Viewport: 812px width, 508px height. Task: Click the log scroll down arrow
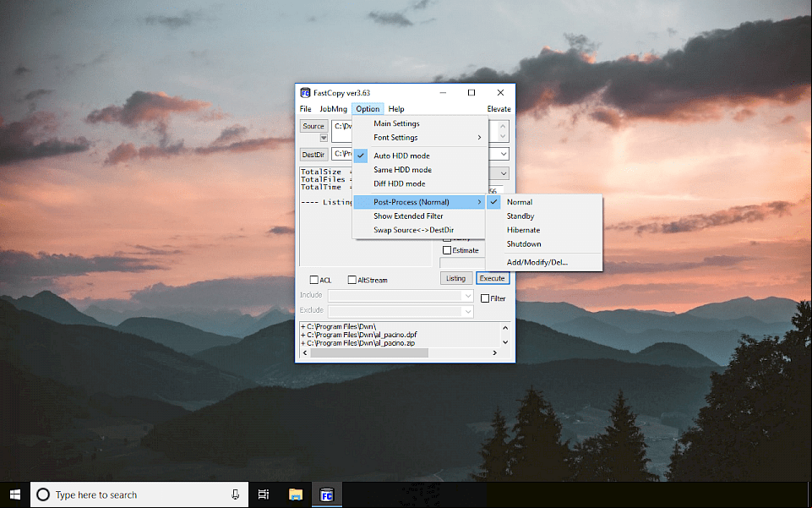(505, 342)
